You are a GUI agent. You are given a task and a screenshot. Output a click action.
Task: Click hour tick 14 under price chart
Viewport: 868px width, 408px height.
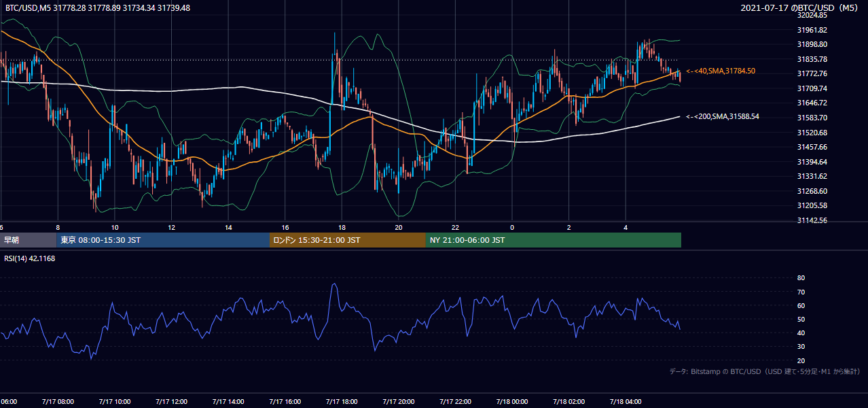tap(228, 228)
